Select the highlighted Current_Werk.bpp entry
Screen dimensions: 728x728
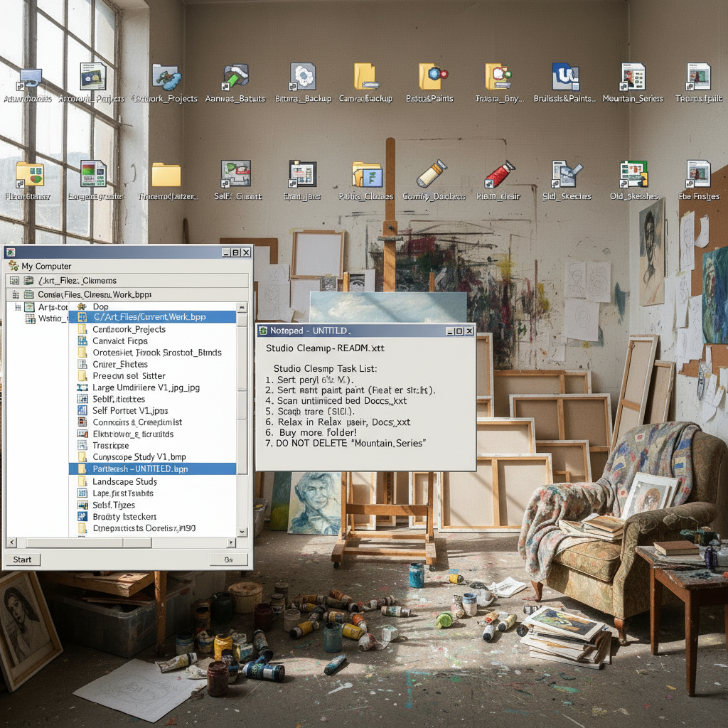[156, 317]
